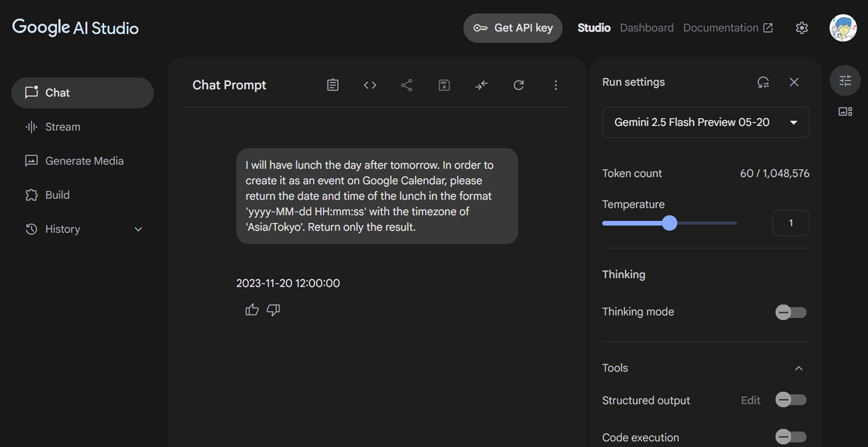Click the compare mode arrows icon
Image resolution: width=868 pixels, height=447 pixels.
point(481,85)
